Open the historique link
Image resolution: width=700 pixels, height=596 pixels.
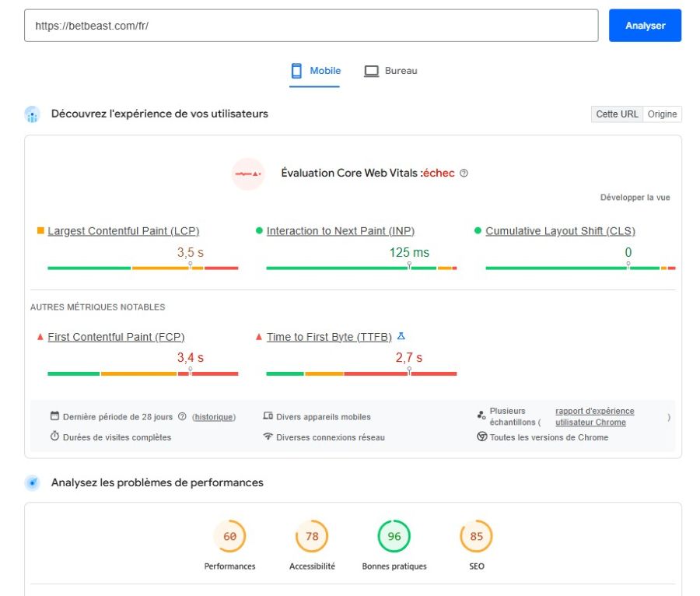click(214, 417)
